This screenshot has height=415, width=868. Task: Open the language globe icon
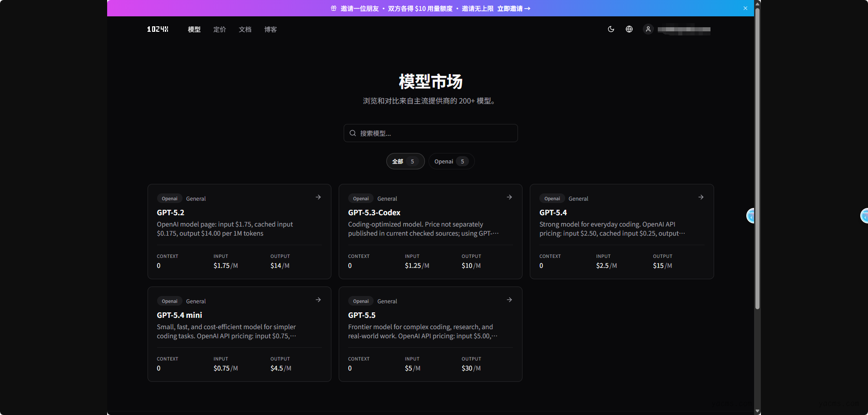(629, 29)
